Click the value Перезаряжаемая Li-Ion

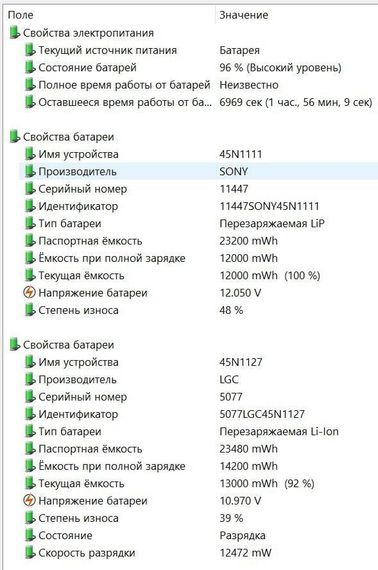[x=279, y=431]
